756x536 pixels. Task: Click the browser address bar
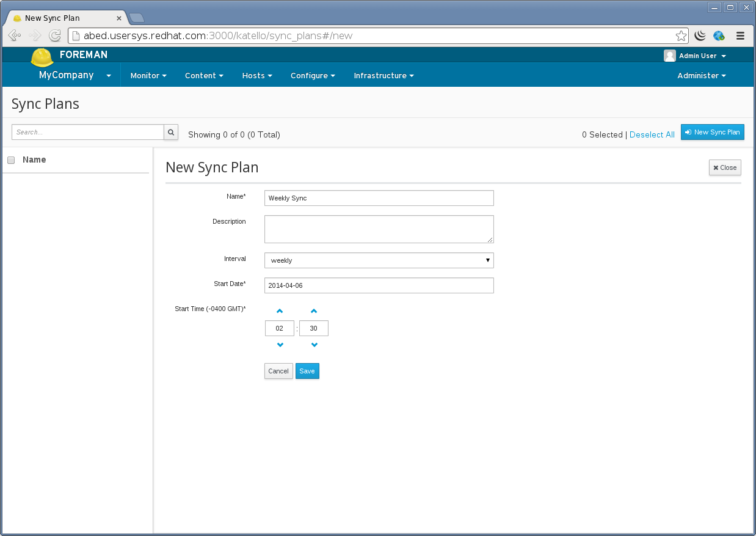[378, 35]
